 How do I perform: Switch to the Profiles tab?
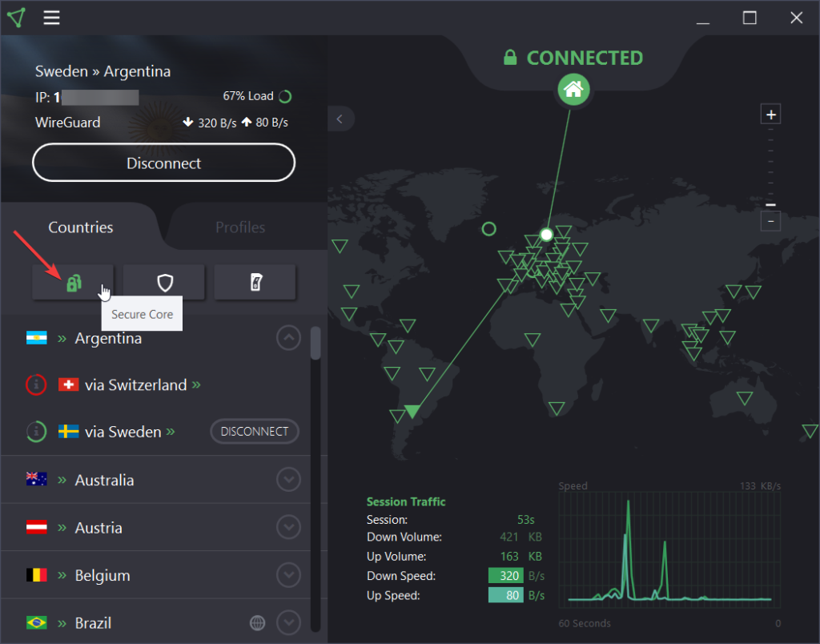(240, 227)
